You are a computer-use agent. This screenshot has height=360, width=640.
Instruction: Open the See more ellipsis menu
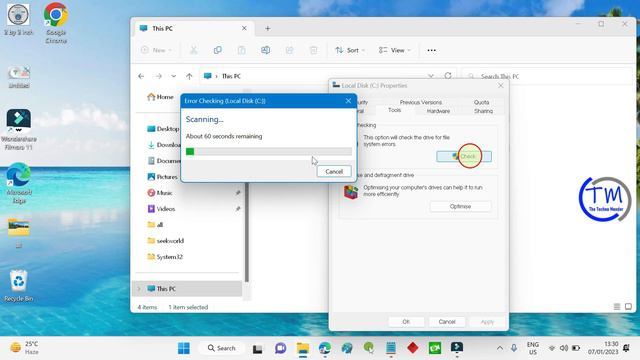pos(431,50)
